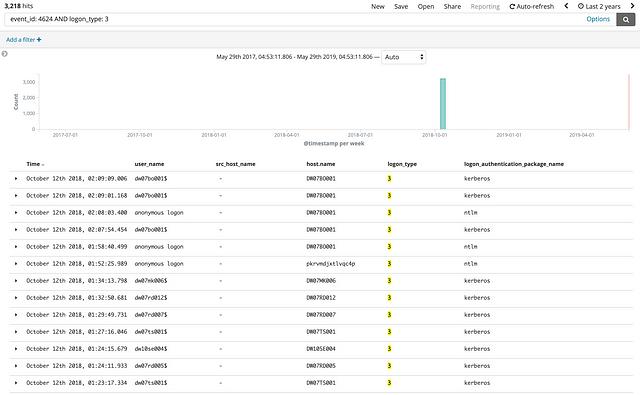Click Share in top menu
This screenshot has width=640, height=395.
click(452, 7)
